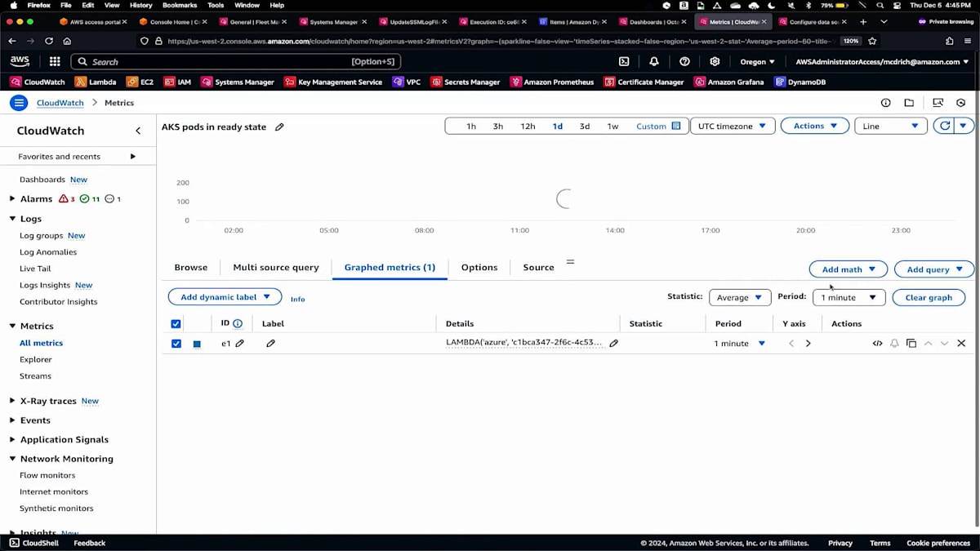This screenshot has width=980, height=551.
Task: View source code for metric e1
Action: click(877, 344)
